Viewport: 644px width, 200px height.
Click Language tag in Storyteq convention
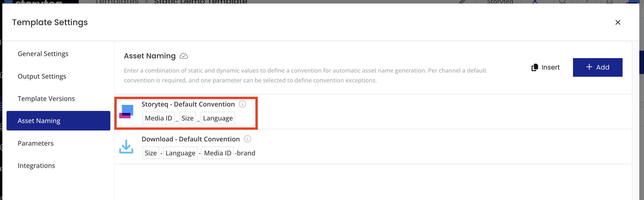point(217,118)
